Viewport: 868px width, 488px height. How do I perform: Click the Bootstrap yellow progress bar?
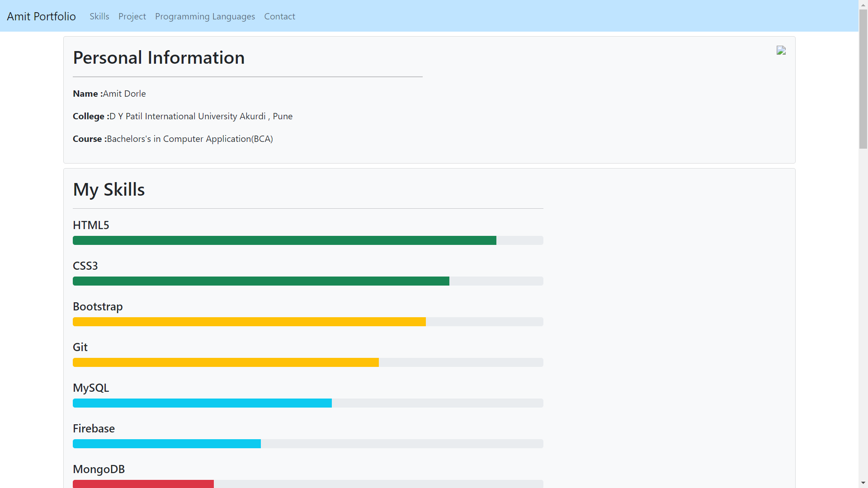249,322
